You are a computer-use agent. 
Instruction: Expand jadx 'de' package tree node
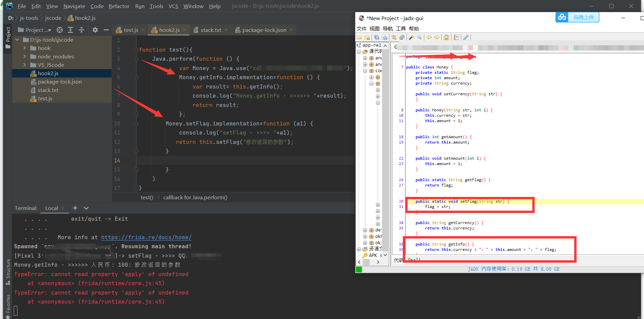point(365,230)
